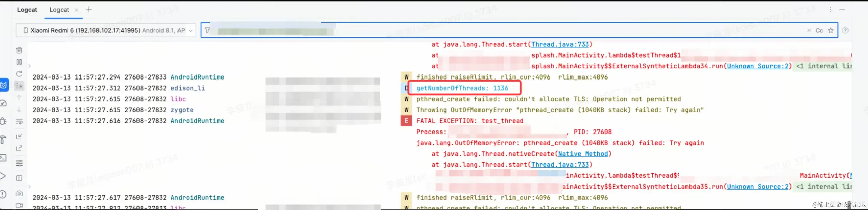Click timestamp 2024-03-13 11:57:27.312
Viewport: 868px width, 210px height.
point(77,88)
